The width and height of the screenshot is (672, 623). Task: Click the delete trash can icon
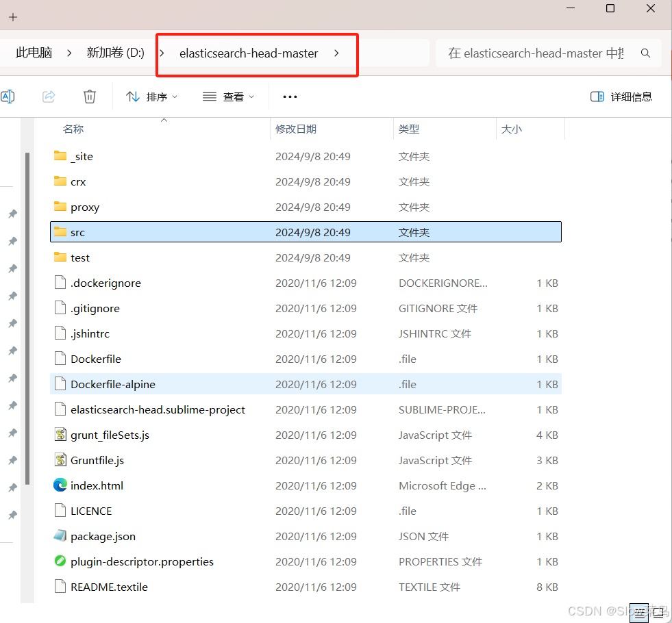tap(90, 97)
